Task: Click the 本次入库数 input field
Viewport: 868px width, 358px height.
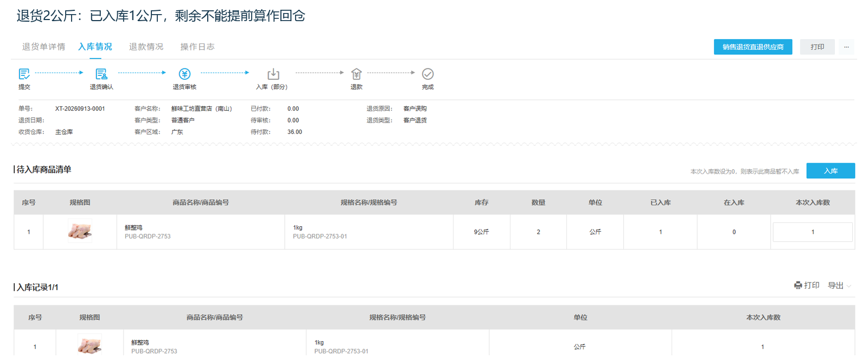Action: click(813, 232)
